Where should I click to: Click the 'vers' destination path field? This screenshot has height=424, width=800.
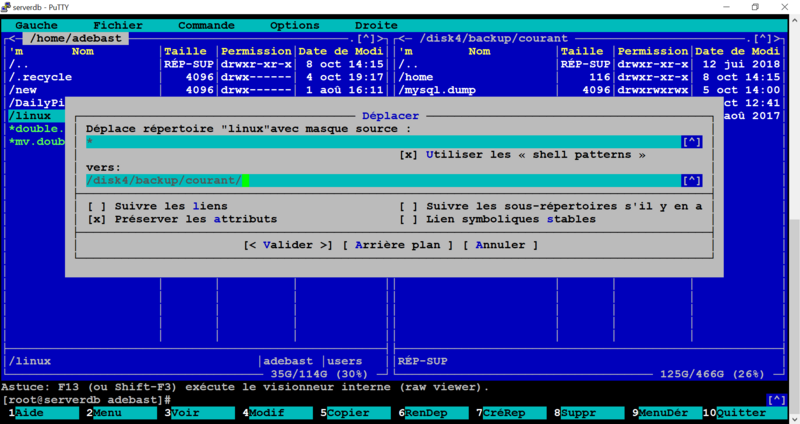coord(384,181)
